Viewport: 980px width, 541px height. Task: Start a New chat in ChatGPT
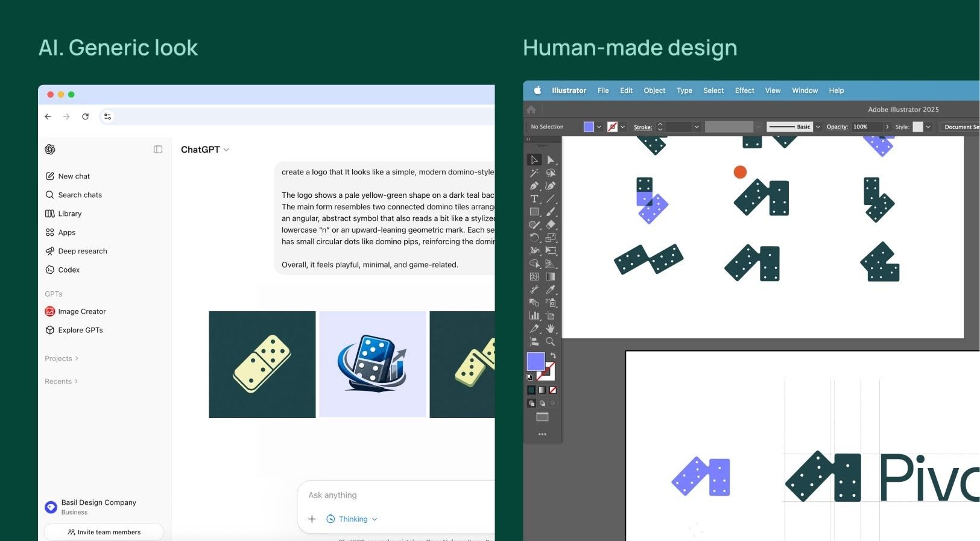68,176
